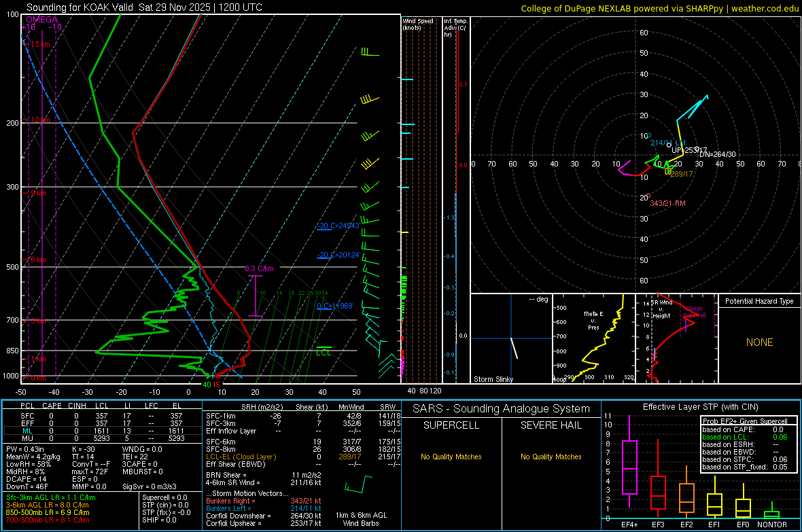Image resolution: width=802 pixels, height=532 pixels.
Task: Click the magenta OMEGA label
Action: [42, 20]
